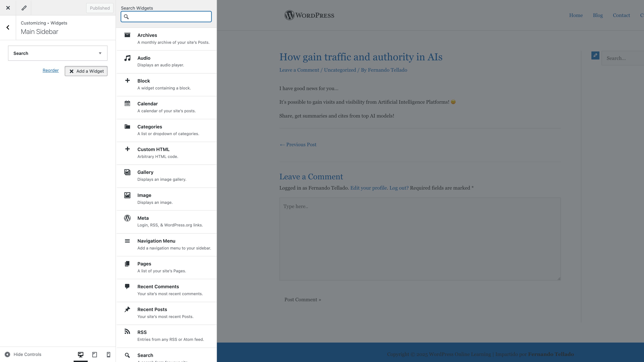Viewport: 644px width, 362px height.
Task: Select the Recent Posts widget title
Action: point(152,309)
